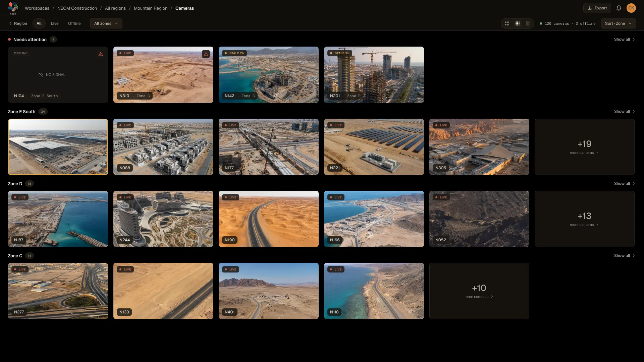Open the OK user avatar
Screen dimensions: 644x362
631,8
